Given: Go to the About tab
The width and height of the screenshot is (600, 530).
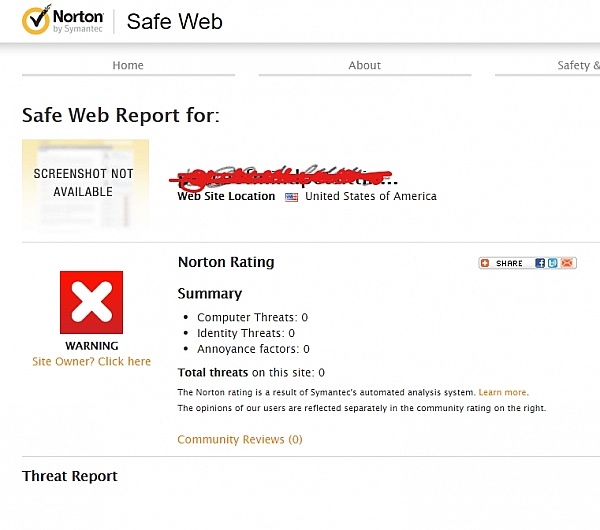Looking at the screenshot, I should pos(364,65).
